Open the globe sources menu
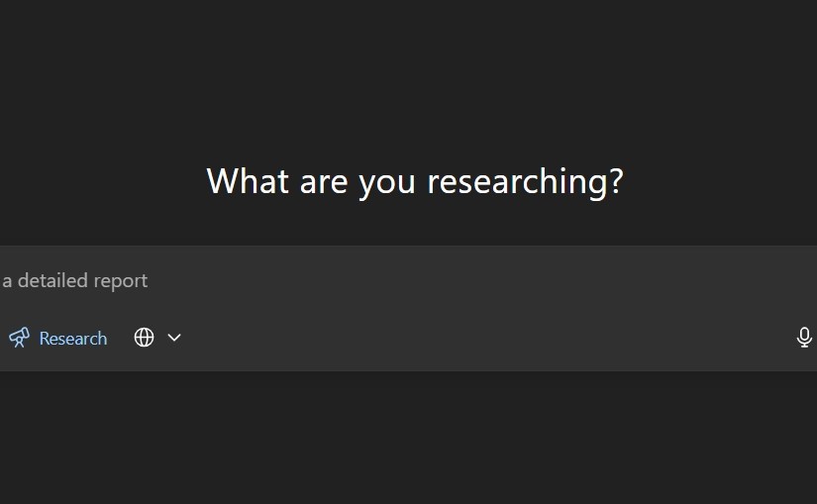 point(145,338)
